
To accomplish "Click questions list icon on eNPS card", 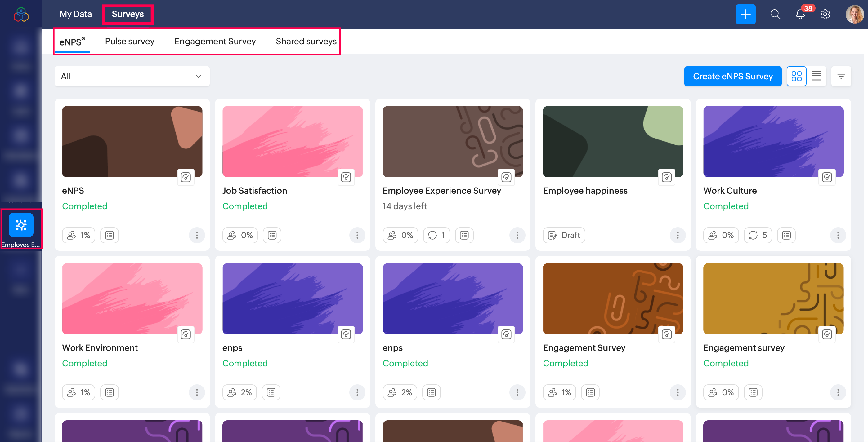I will (109, 235).
